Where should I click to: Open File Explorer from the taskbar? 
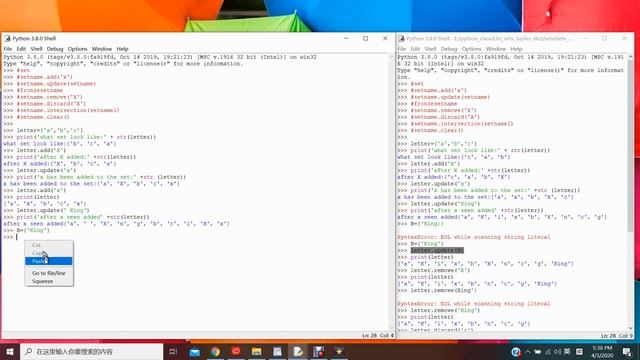pos(256,351)
